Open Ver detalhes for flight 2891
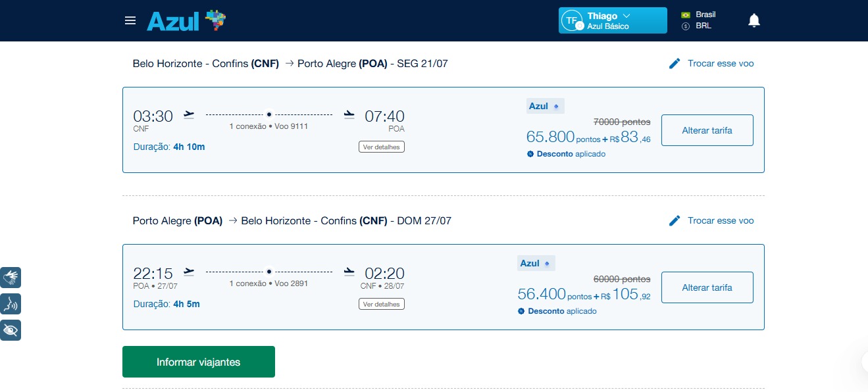This screenshot has width=868, height=392. [x=382, y=304]
